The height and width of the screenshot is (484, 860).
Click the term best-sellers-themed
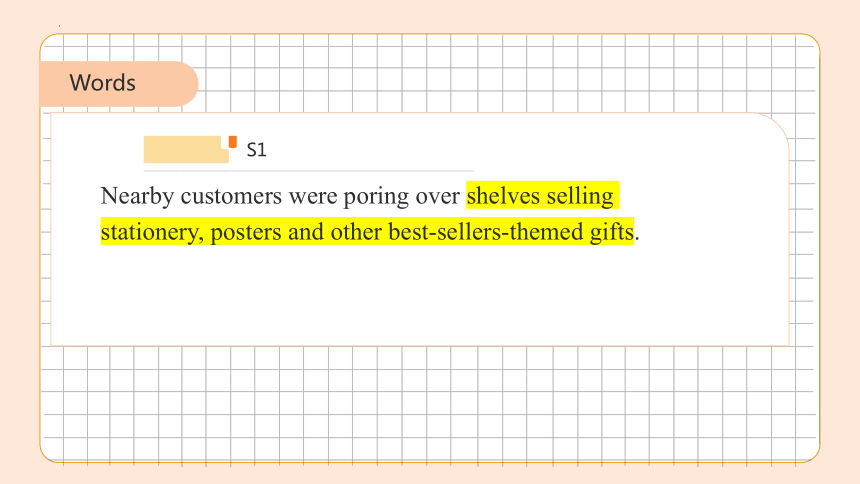[486, 232]
